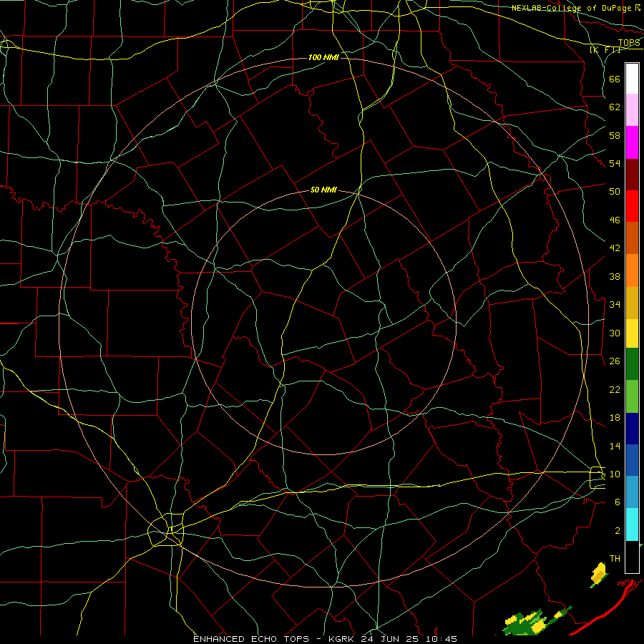Click the burnt orange legend swatch
This screenshot has height=644, width=644.
click(632, 238)
